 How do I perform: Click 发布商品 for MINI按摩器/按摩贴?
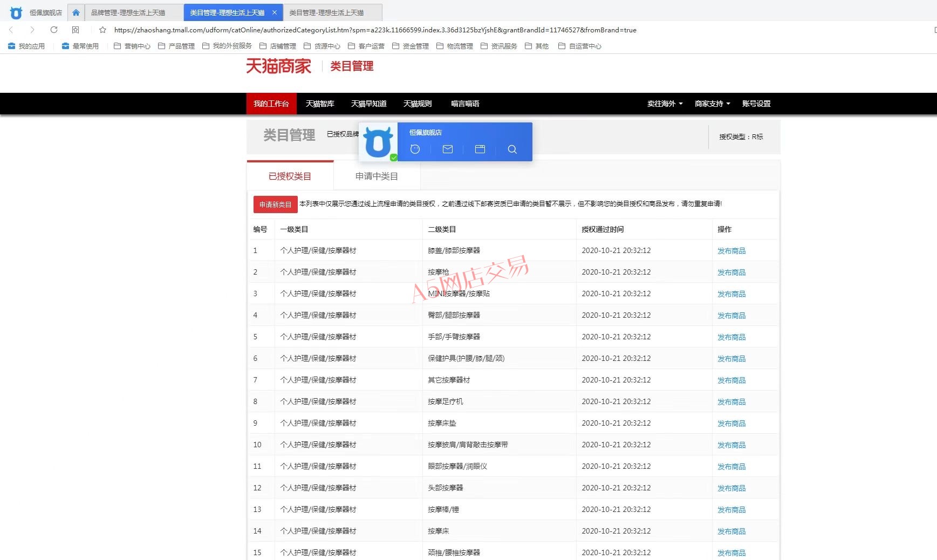pyautogui.click(x=731, y=294)
